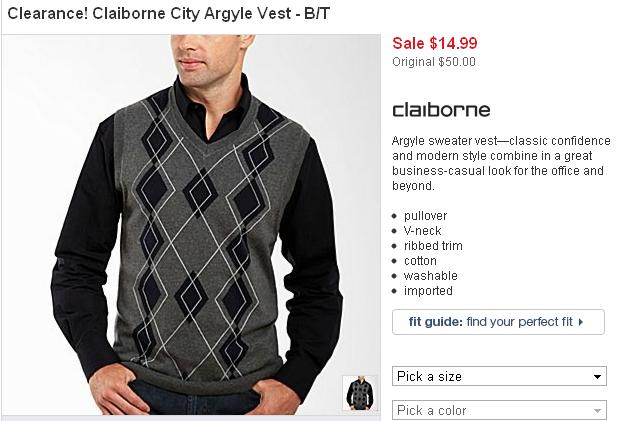Click the gray arrow on the color selector

click(x=597, y=411)
